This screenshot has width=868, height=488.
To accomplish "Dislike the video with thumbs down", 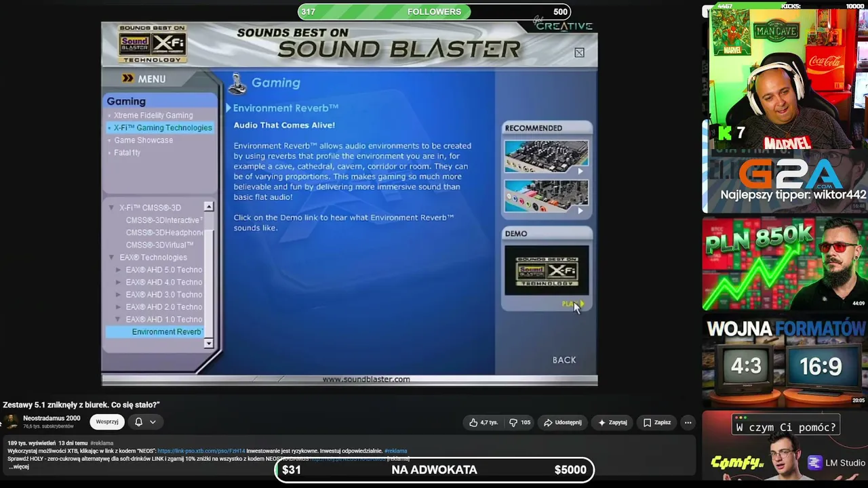I will [x=520, y=422].
